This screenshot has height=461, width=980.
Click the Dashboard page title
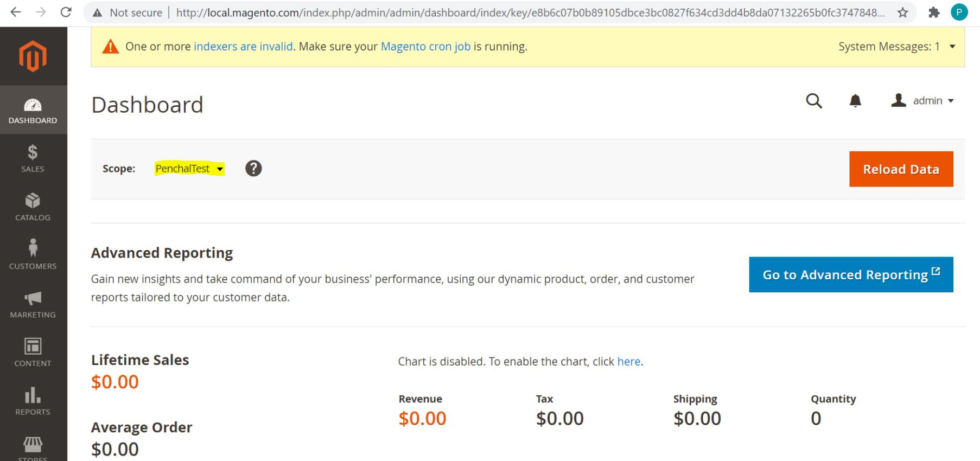[x=147, y=105]
